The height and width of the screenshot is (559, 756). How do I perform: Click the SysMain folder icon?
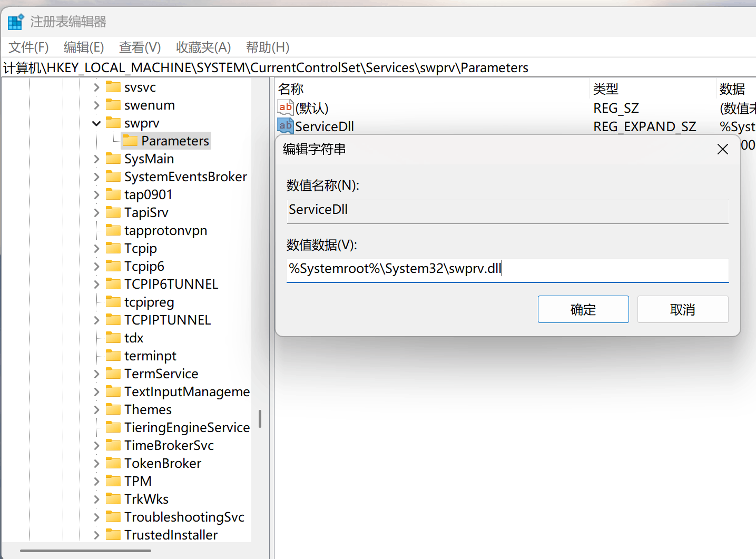coord(113,159)
